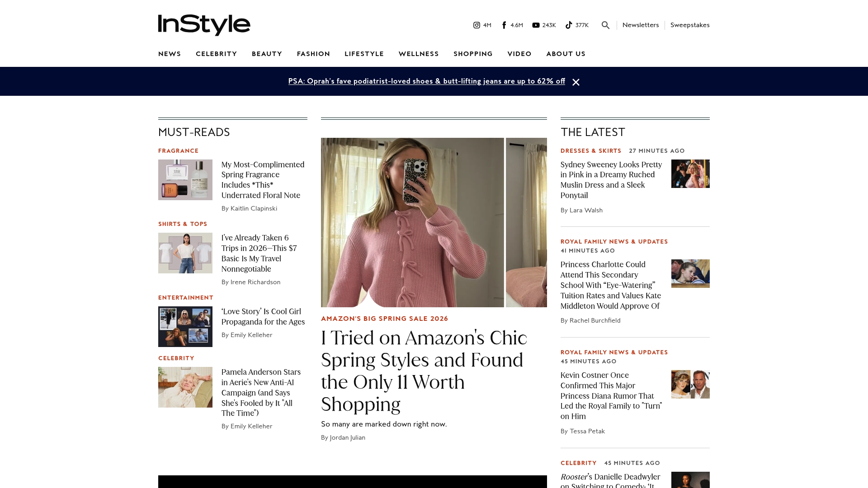Open the Sweepstakes link
Image resolution: width=868 pixels, height=488 pixels.
(690, 25)
